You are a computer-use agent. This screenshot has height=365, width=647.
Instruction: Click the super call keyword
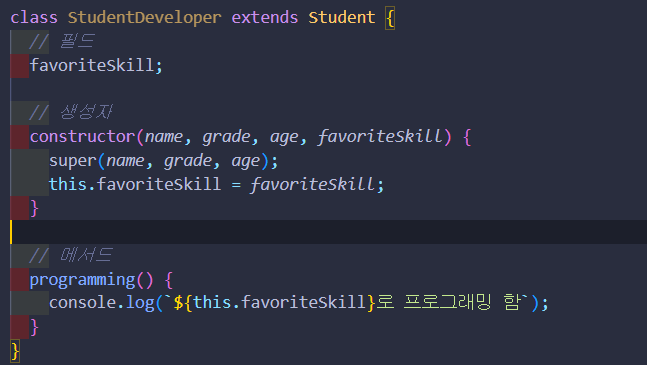pos(73,161)
